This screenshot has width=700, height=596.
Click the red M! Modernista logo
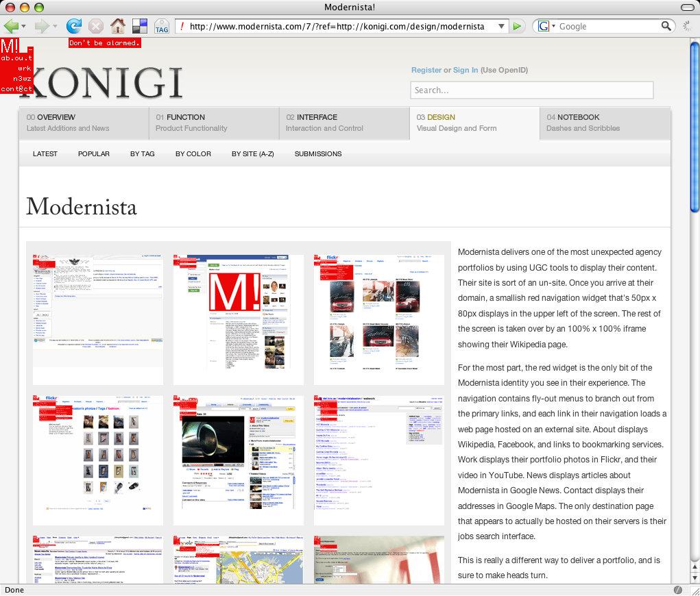[x=10, y=46]
